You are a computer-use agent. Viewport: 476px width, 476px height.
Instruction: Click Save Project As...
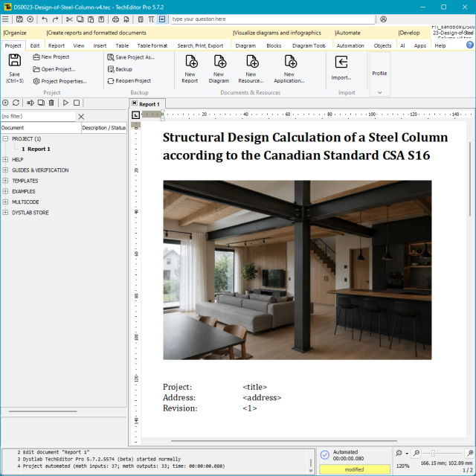click(131, 57)
